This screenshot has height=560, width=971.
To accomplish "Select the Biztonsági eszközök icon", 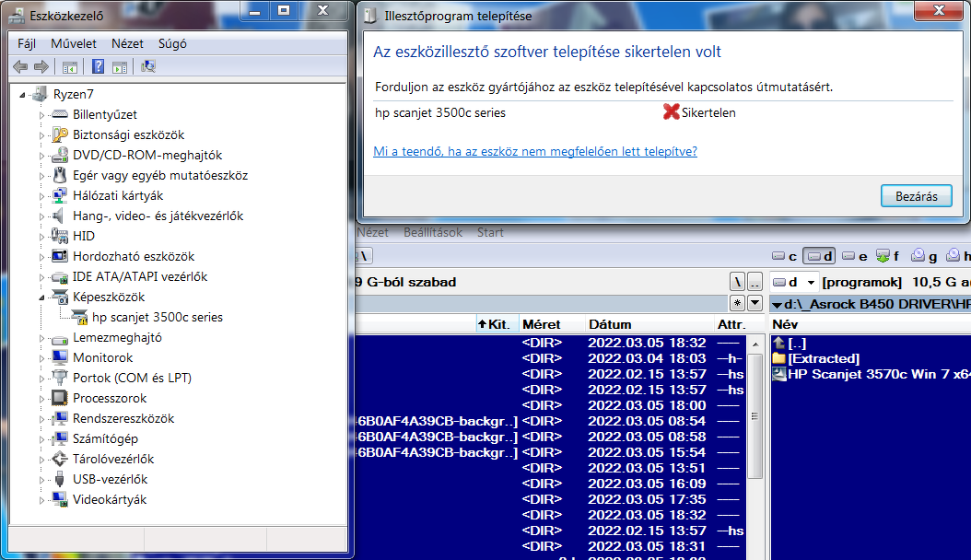I will [60, 134].
